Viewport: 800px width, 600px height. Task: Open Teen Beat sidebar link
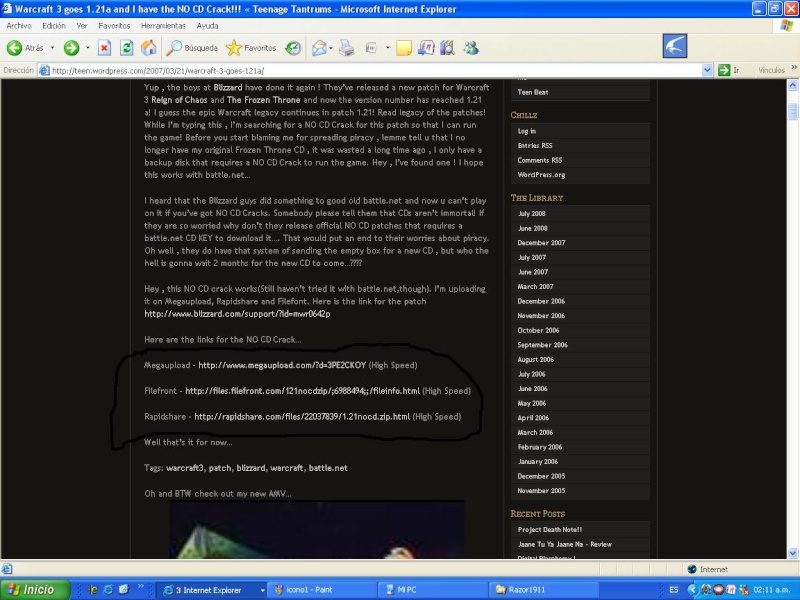(x=533, y=92)
